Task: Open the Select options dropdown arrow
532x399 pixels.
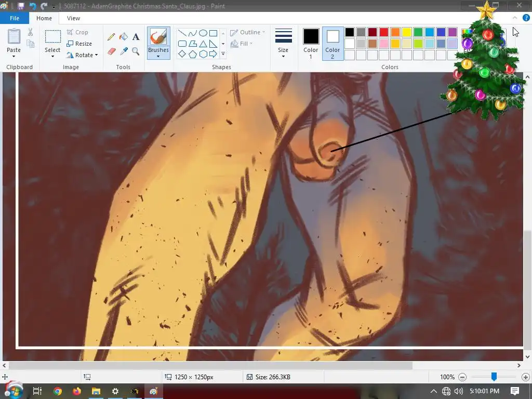Action: click(52, 56)
